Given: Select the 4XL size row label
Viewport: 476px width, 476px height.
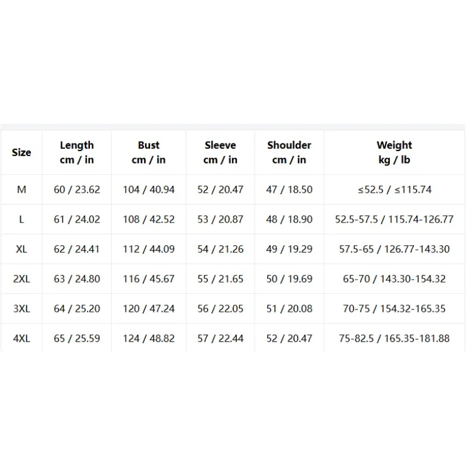Looking at the screenshot, I should (21, 339).
